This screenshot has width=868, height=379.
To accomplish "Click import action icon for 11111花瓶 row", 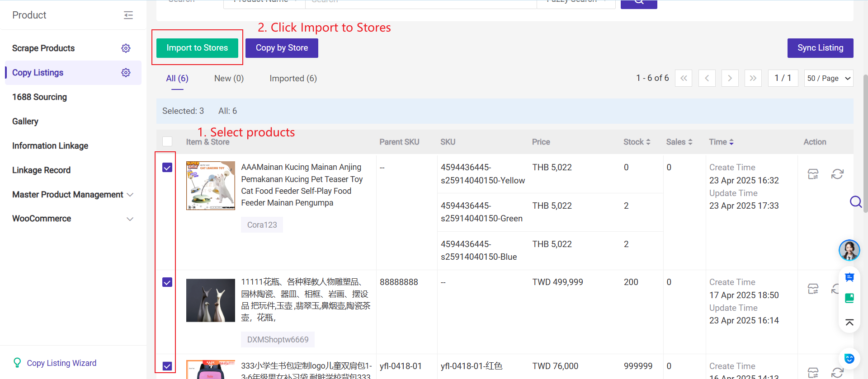I will [813, 289].
